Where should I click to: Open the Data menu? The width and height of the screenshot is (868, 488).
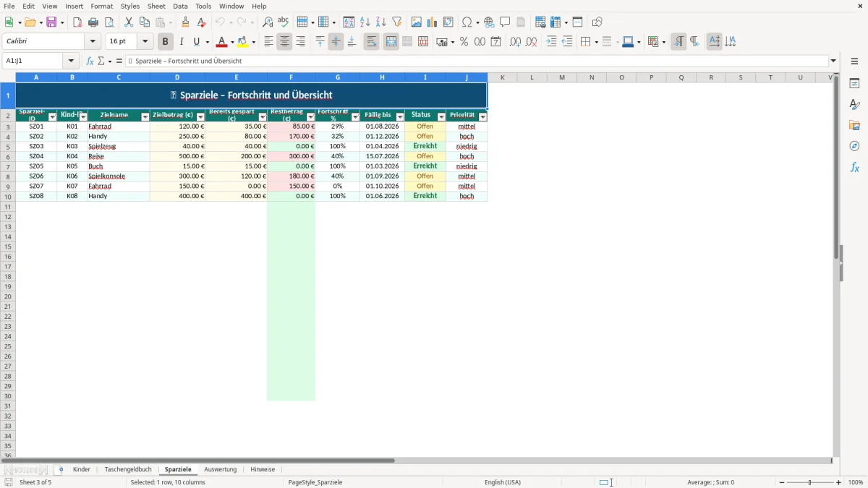tap(180, 6)
